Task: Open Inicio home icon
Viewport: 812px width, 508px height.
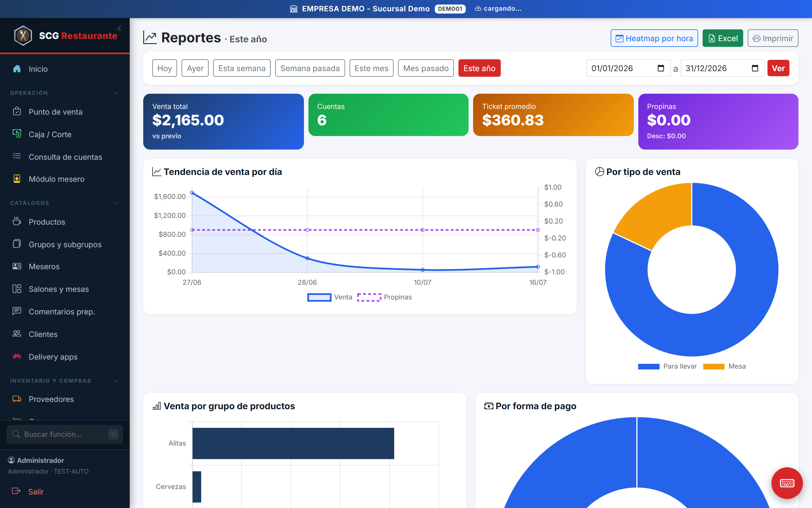Action: tap(17, 69)
